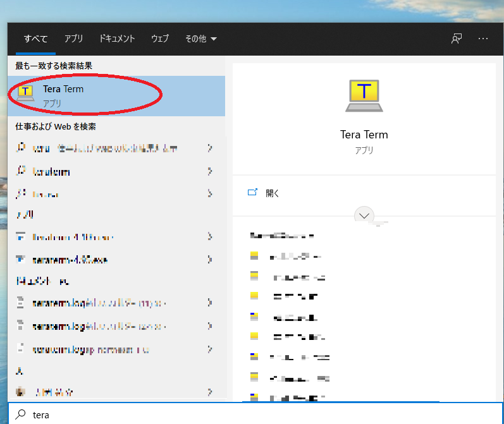The width and height of the screenshot is (504, 424).
Task: Expand chevron next to teraterm-4.95.exe
Action: (210, 260)
